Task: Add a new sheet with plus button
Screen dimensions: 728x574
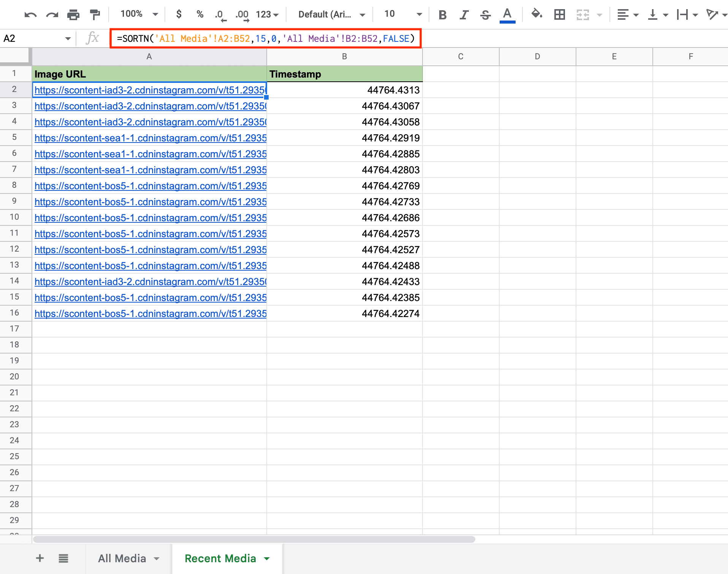Action: point(40,558)
